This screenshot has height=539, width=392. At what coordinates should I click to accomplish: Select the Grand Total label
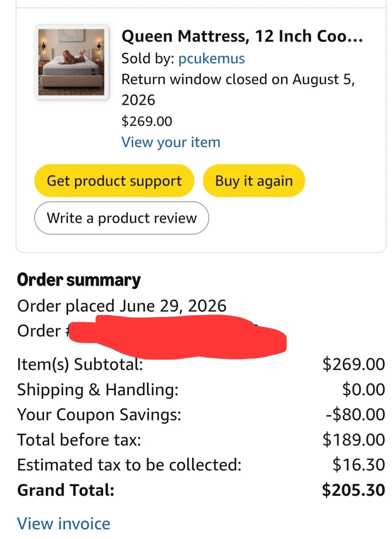tap(66, 490)
